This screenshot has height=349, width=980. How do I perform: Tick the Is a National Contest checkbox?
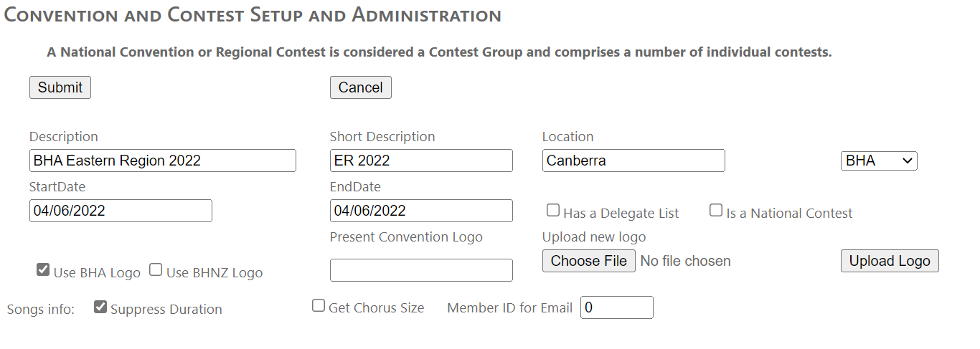[x=716, y=211]
